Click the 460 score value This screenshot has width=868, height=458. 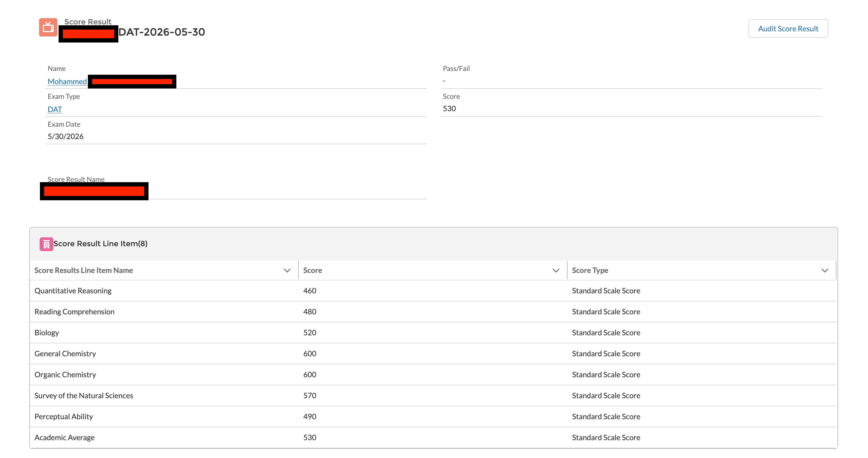pos(309,290)
